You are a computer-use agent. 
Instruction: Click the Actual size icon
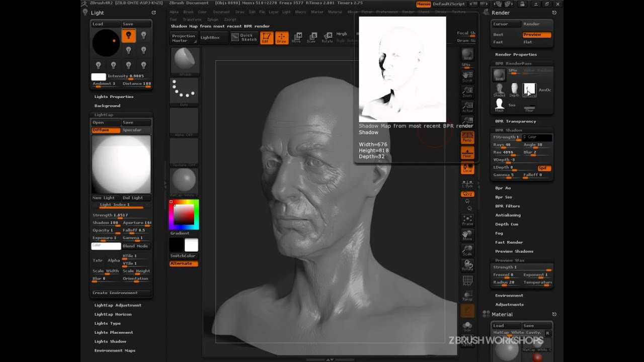(467, 107)
